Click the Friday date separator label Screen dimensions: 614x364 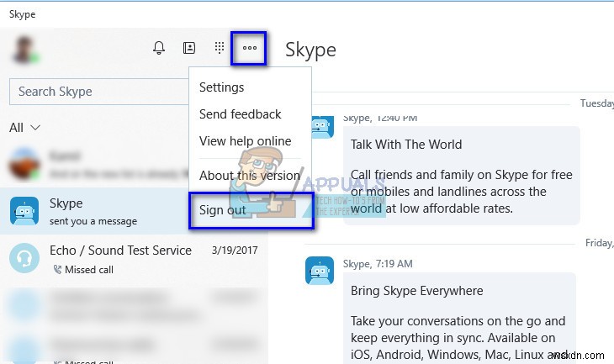[599, 243]
